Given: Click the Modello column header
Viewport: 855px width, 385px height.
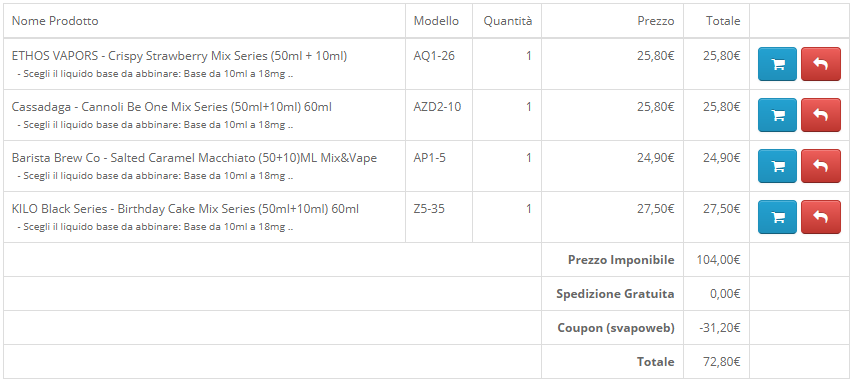Looking at the screenshot, I should pyautogui.click(x=436, y=21).
